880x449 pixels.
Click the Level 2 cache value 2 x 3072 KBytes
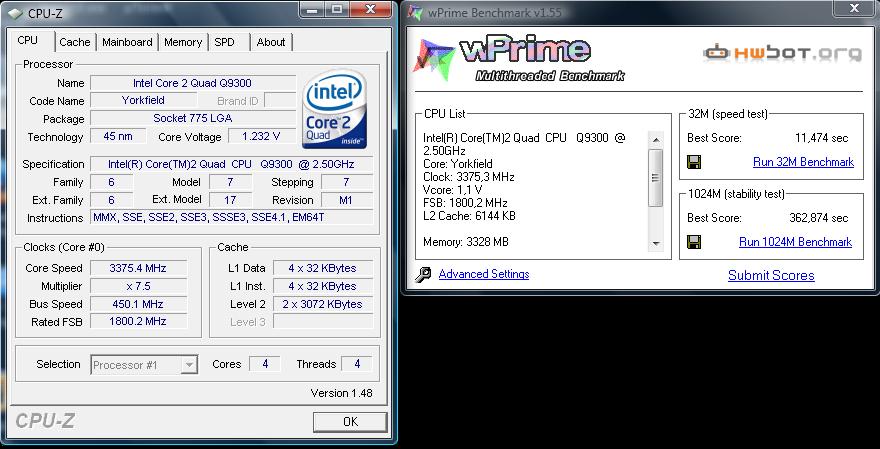point(323,304)
